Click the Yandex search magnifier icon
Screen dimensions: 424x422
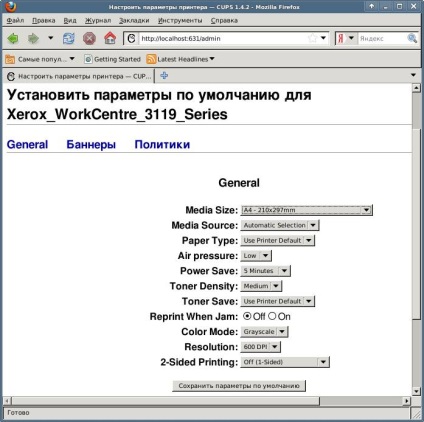tap(412, 38)
